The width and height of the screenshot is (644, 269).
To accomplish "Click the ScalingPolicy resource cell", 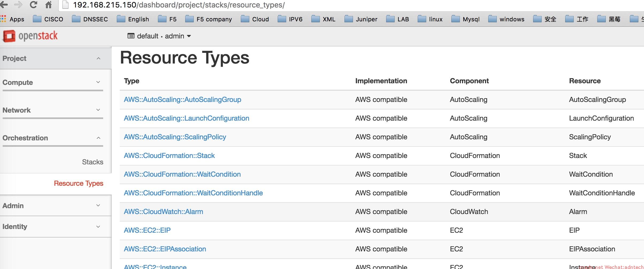I will tap(590, 137).
